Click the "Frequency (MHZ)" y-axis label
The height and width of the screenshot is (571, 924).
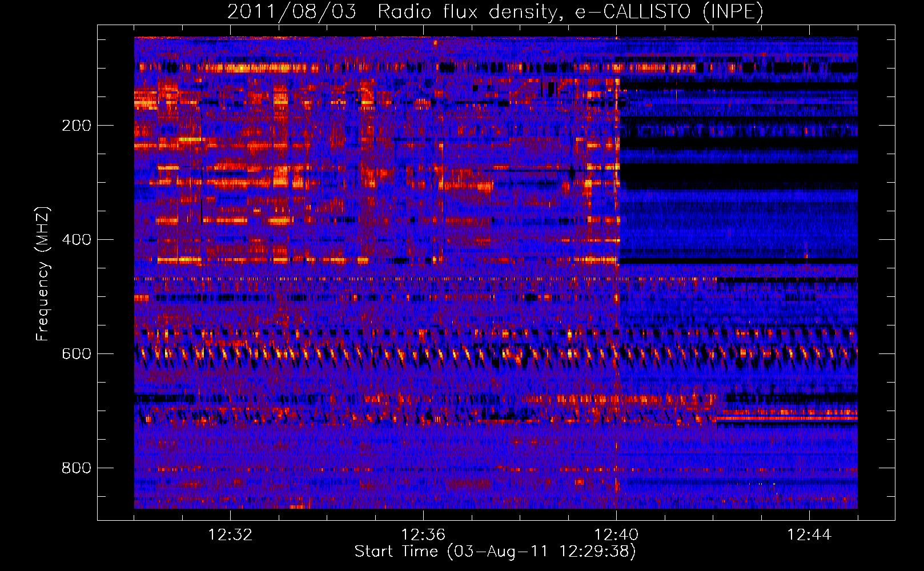(x=42, y=274)
